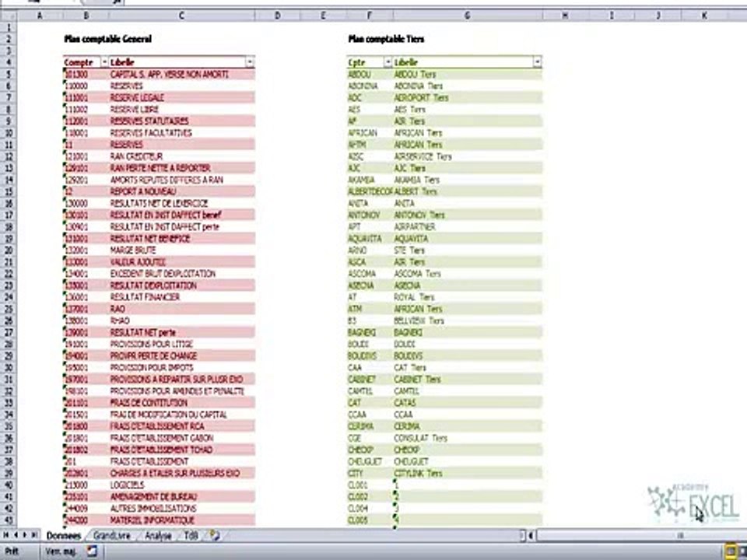
Task: Go to next sheet tab arrow
Action: (x=25, y=535)
